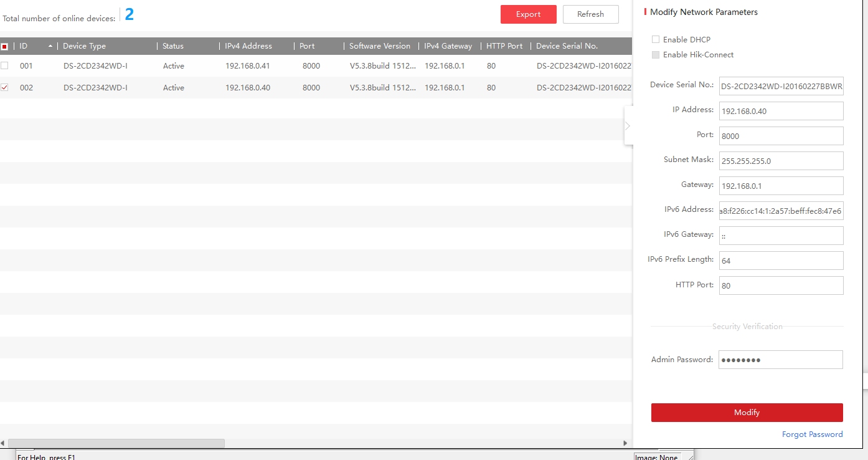
Task: Refresh the online device list
Action: click(x=590, y=14)
